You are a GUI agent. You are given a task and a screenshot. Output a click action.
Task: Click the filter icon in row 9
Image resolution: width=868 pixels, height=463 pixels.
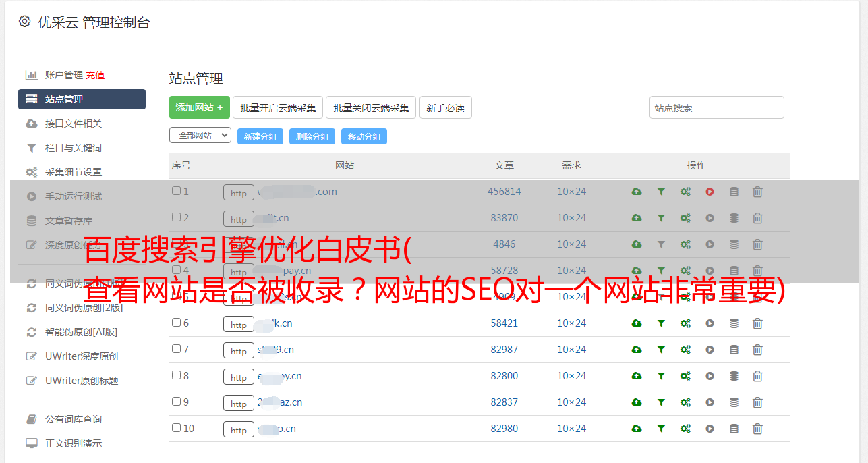tap(661, 402)
